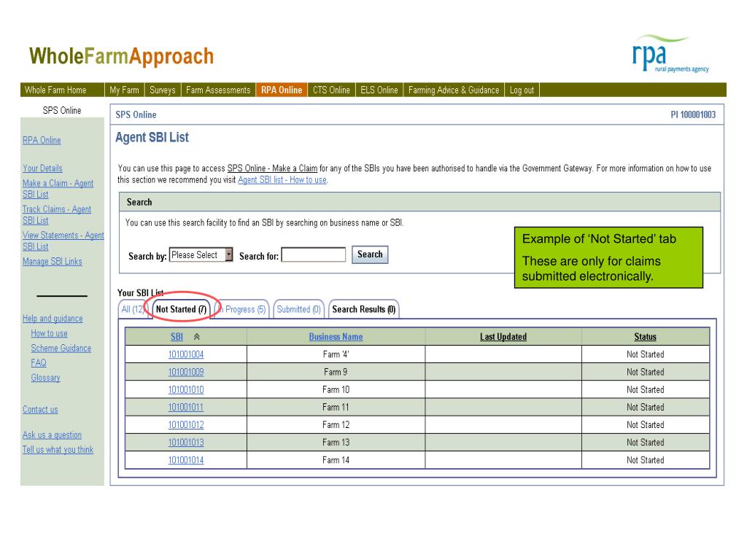The height and width of the screenshot is (560, 747).
Task: Click the rpa rural payments agency logo
Action: (x=670, y=53)
